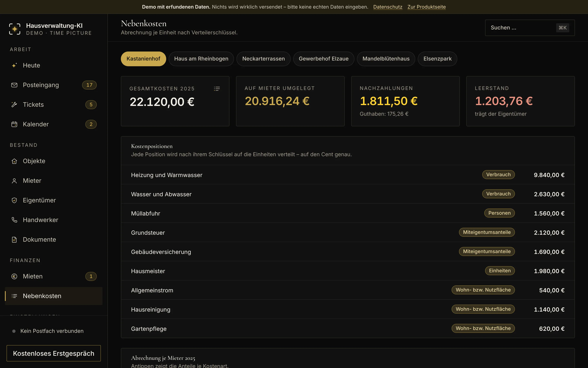Image resolution: width=588 pixels, height=368 pixels.
Task: Click the wrench icon beside Tickets
Action: [14, 105]
